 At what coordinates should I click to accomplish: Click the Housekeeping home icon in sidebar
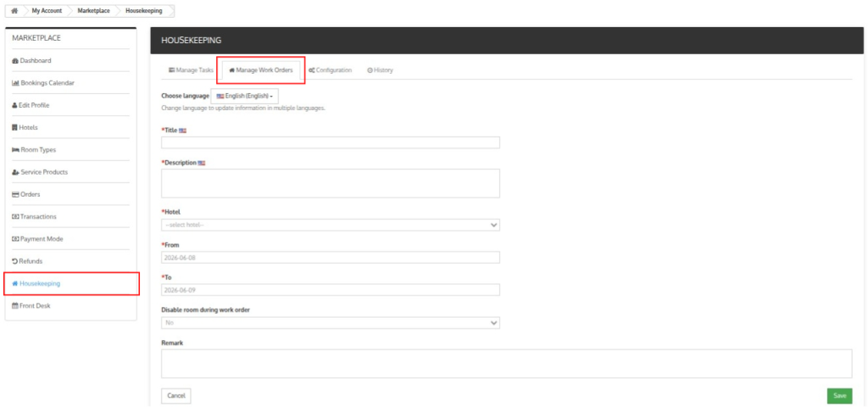click(x=15, y=283)
